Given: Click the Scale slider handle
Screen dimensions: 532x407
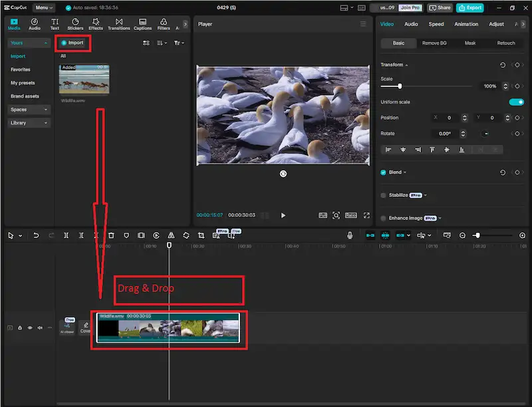Looking at the screenshot, I should [x=400, y=86].
